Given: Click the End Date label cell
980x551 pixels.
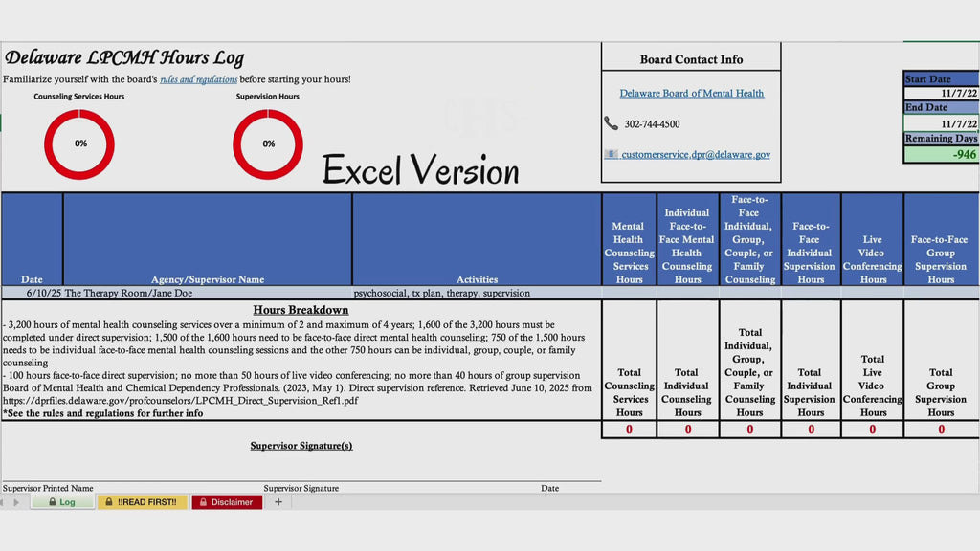Looking at the screenshot, I should coord(942,107).
